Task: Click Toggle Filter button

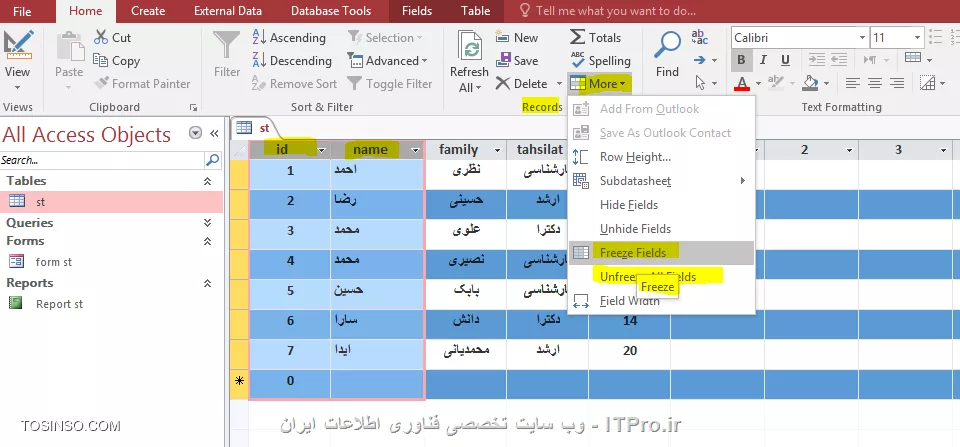Action: tap(389, 83)
